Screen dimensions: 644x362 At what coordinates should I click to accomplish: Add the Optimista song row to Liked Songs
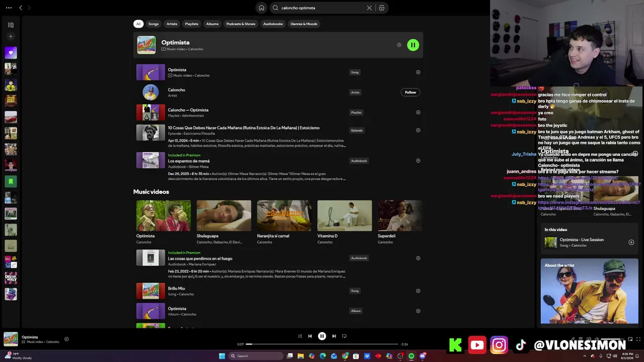coord(418,72)
